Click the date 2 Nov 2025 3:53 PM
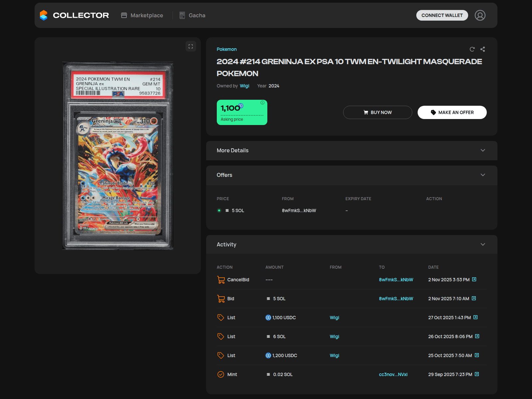532x399 pixels. pyautogui.click(x=449, y=280)
